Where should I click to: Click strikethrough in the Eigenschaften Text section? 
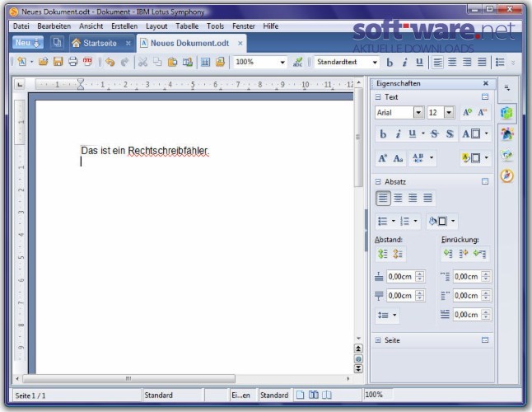(x=434, y=134)
